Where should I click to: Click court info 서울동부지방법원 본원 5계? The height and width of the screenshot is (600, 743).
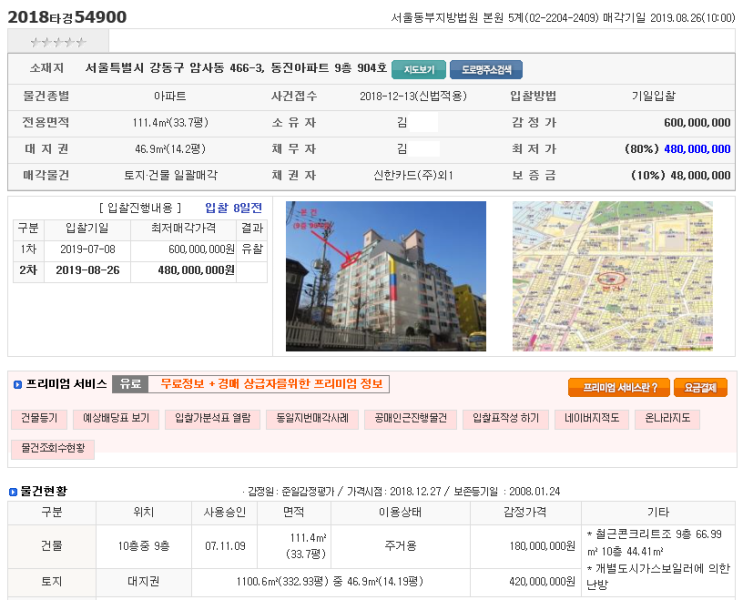click(457, 18)
